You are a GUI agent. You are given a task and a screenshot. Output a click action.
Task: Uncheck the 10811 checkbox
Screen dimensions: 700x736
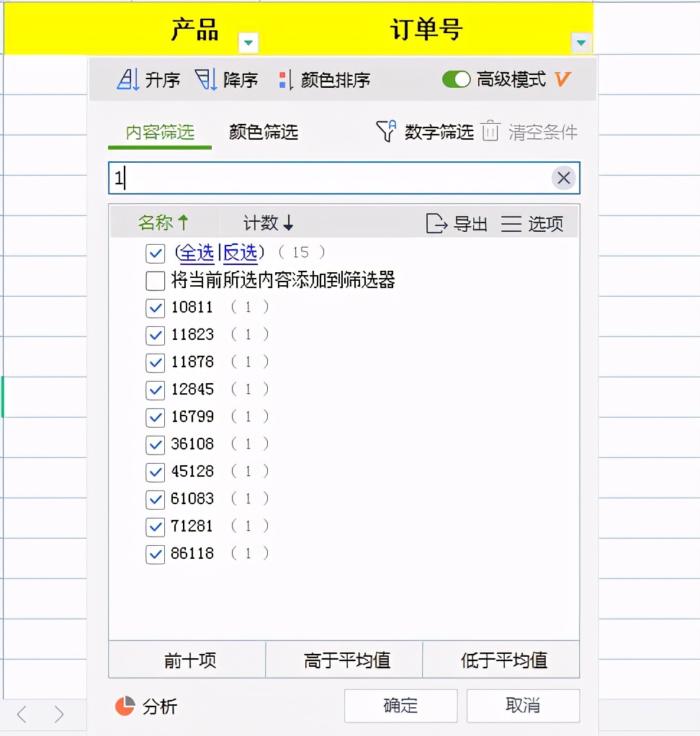(155, 308)
